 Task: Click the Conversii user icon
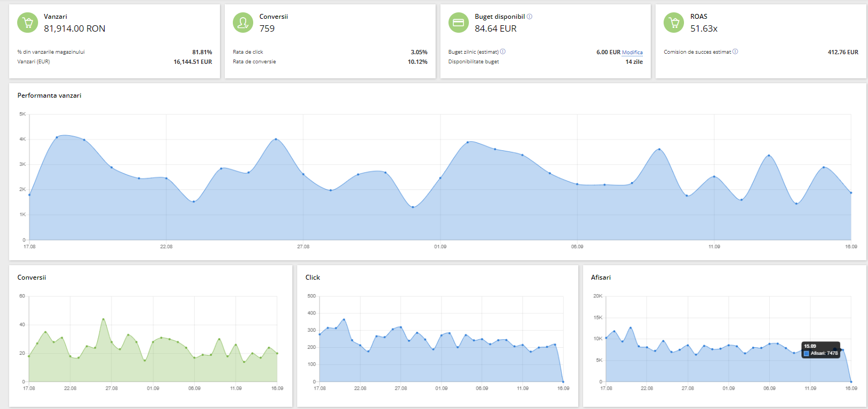[x=243, y=23]
